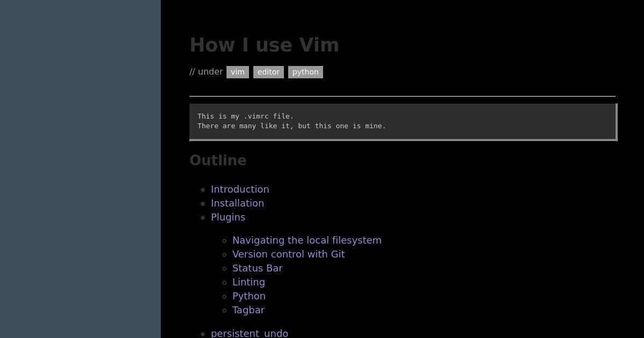Image resolution: width=644 pixels, height=338 pixels.
Task: Click 'There are many like it' code line
Action: coord(291,126)
